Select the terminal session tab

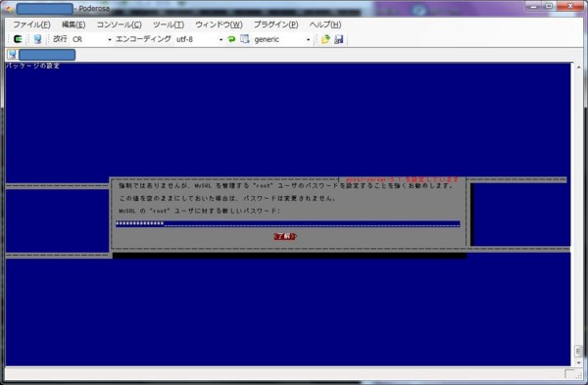[41, 55]
